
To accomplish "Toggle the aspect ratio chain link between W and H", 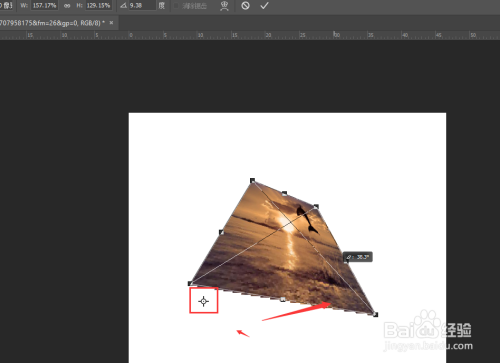I will tap(67, 6).
